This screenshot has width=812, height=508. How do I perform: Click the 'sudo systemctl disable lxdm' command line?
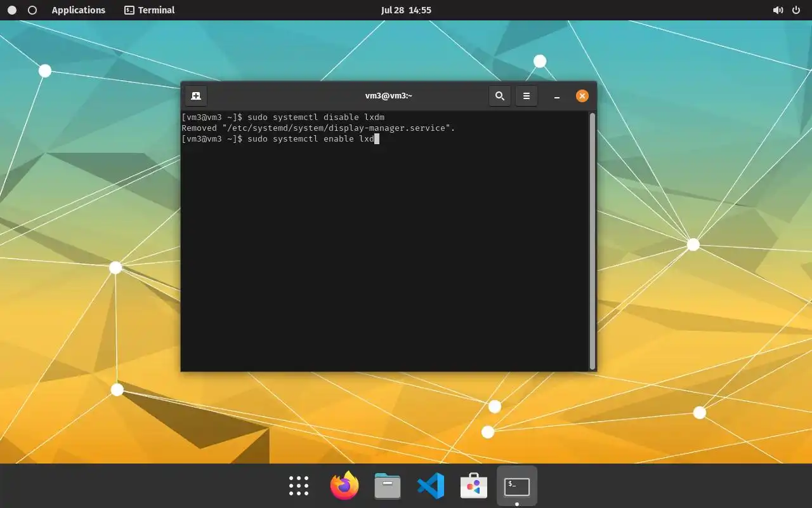[x=283, y=117]
